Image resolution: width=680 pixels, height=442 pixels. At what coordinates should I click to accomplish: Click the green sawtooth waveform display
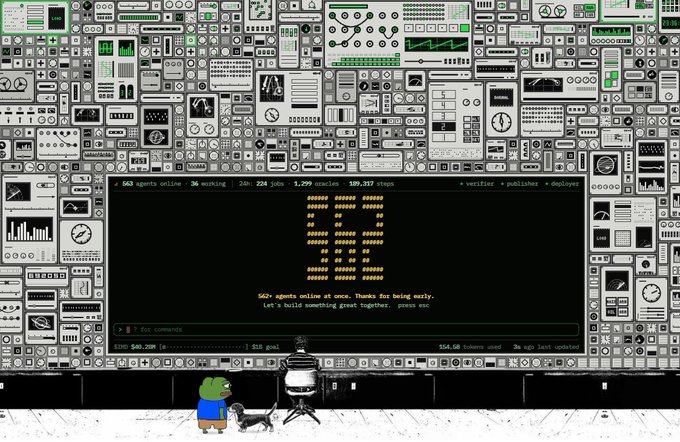pyautogui.click(x=436, y=44)
